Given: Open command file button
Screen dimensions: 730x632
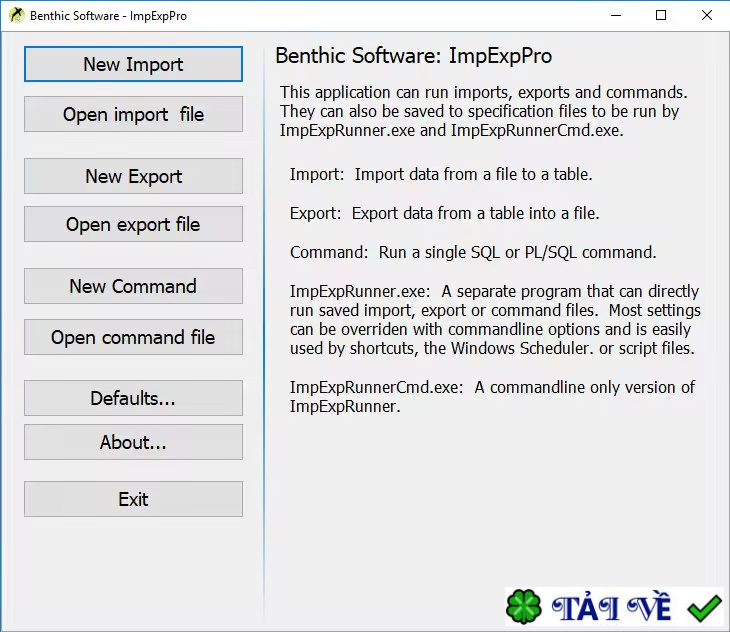Looking at the screenshot, I should pyautogui.click(x=133, y=337).
